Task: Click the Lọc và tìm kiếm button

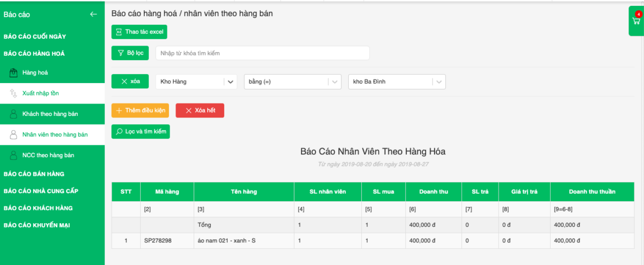Action: click(141, 131)
